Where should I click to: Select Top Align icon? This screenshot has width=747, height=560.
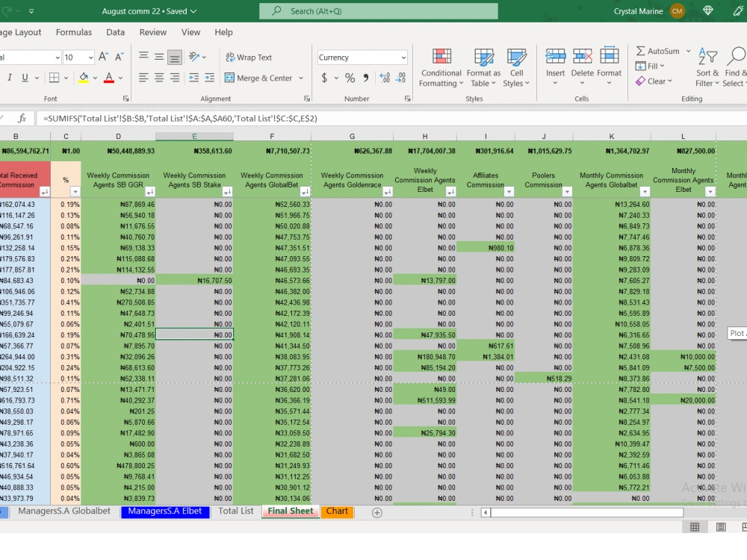143,57
